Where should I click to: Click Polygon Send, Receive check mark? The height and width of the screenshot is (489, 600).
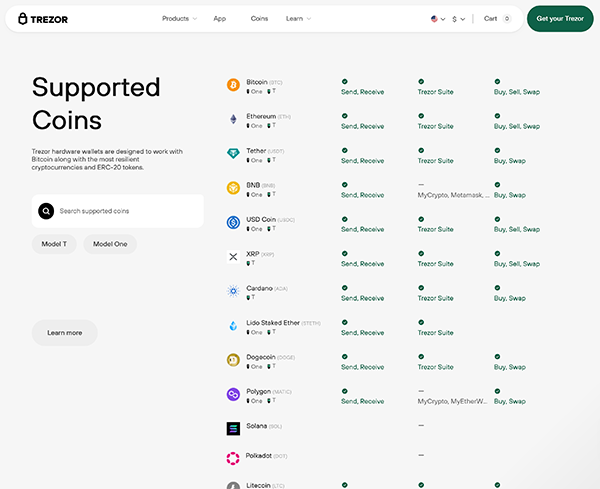[x=344, y=391]
